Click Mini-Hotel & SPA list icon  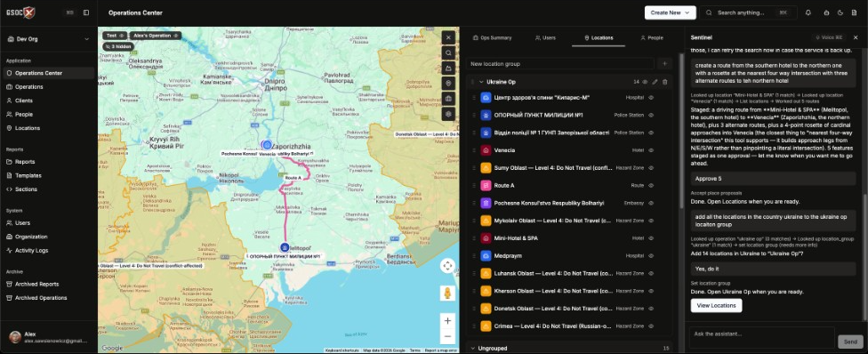pos(486,238)
